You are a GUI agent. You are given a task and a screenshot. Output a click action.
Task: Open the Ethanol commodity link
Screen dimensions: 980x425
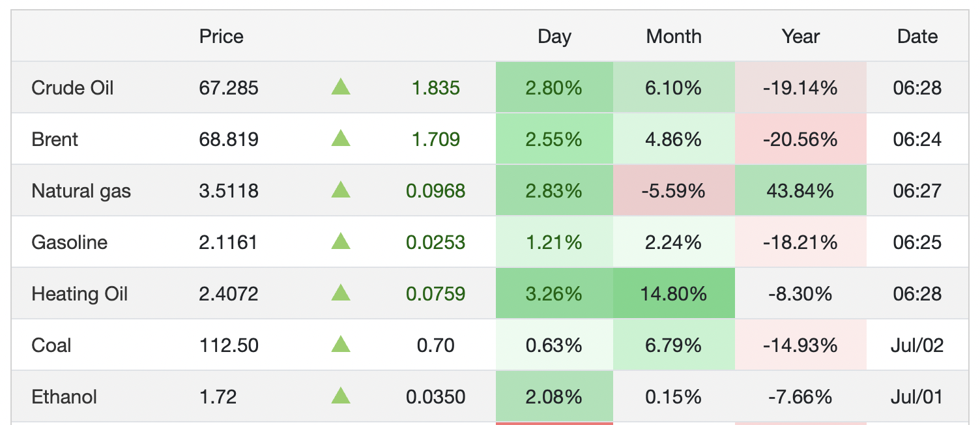[x=64, y=397]
